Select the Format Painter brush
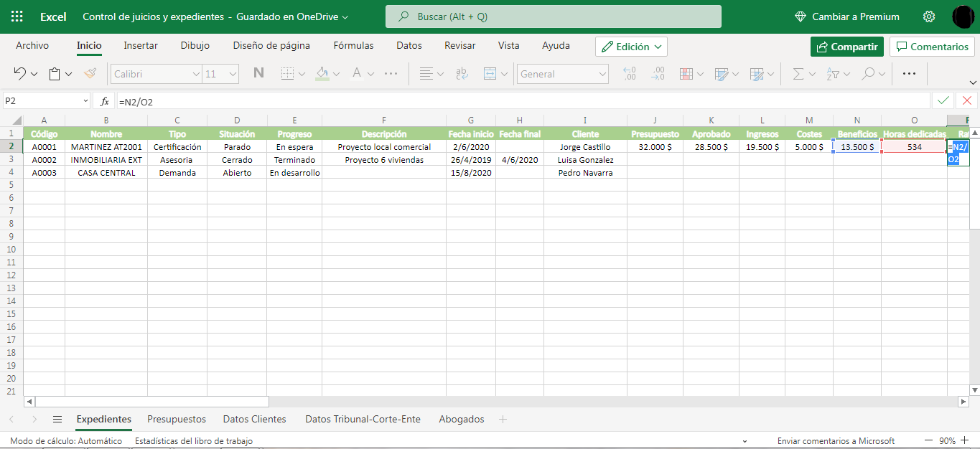Image resolution: width=980 pixels, height=449 pixels. click(90, 73)
